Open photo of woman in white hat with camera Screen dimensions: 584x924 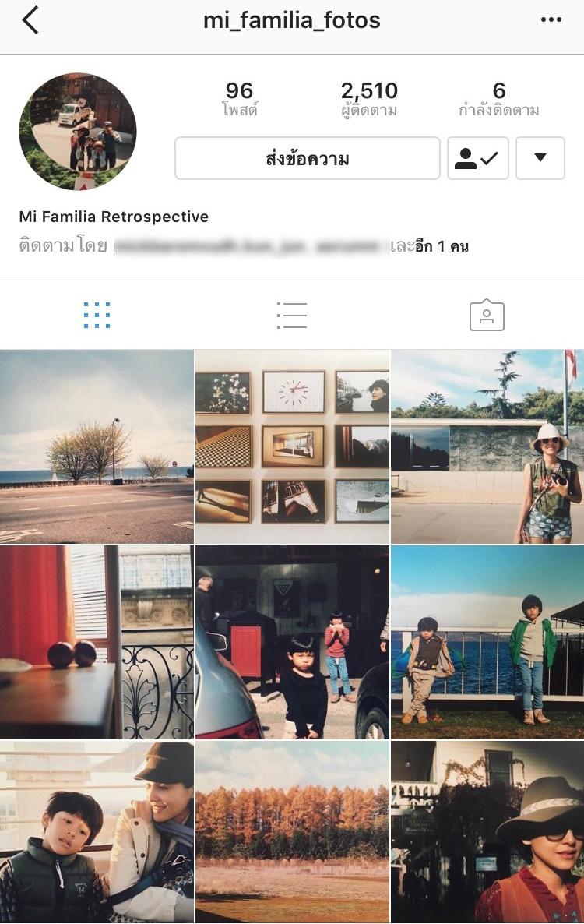(x=487, y=446)
